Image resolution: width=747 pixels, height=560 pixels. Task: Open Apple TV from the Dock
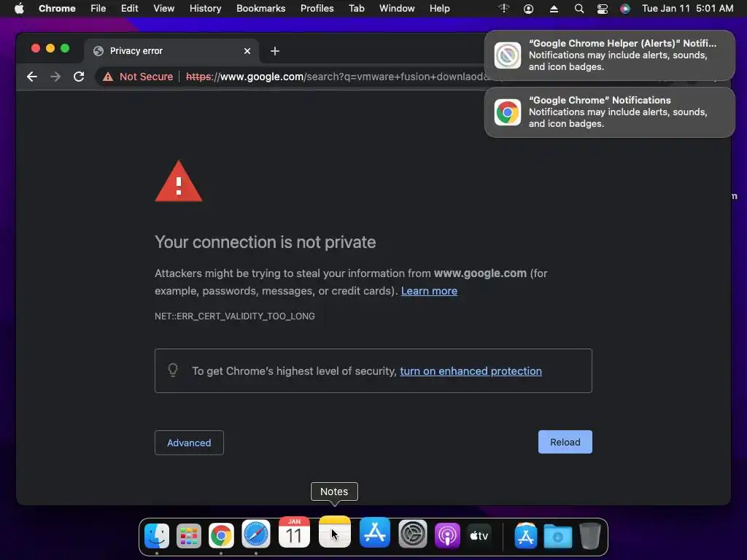tap(479, 536)
